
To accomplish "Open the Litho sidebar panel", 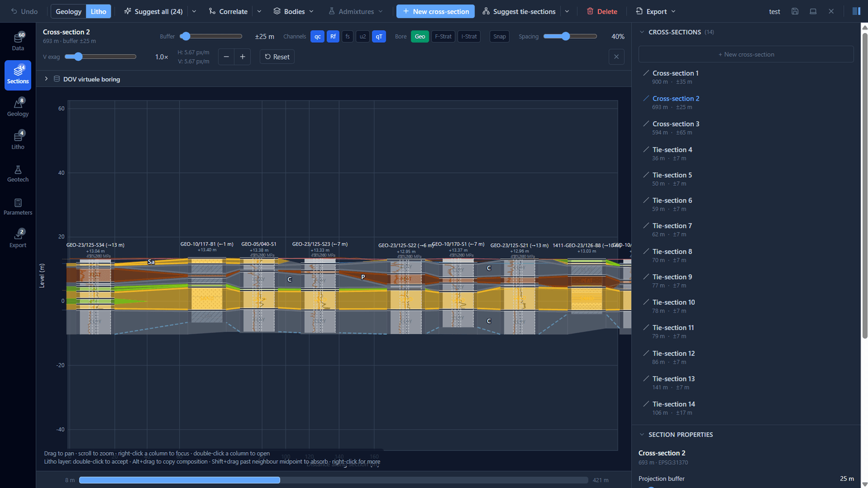I will 18,141.
